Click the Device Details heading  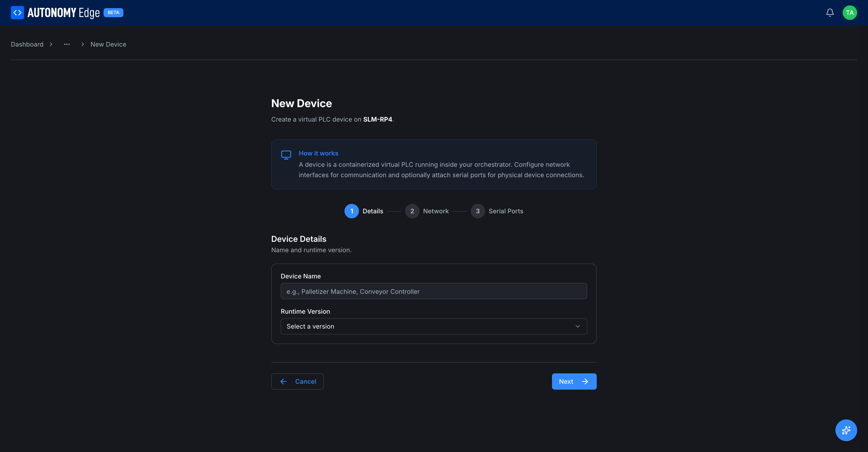[x=299, y=239]
